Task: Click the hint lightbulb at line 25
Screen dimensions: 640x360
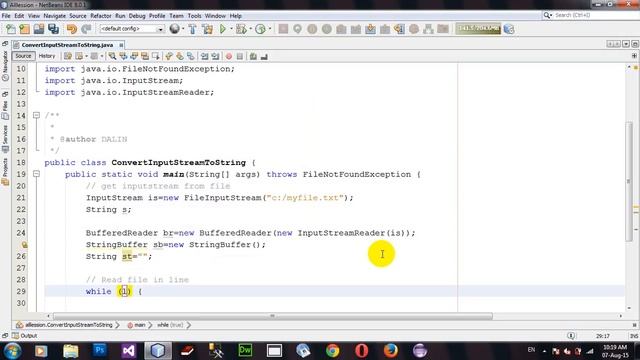Action: coord(24,245)
